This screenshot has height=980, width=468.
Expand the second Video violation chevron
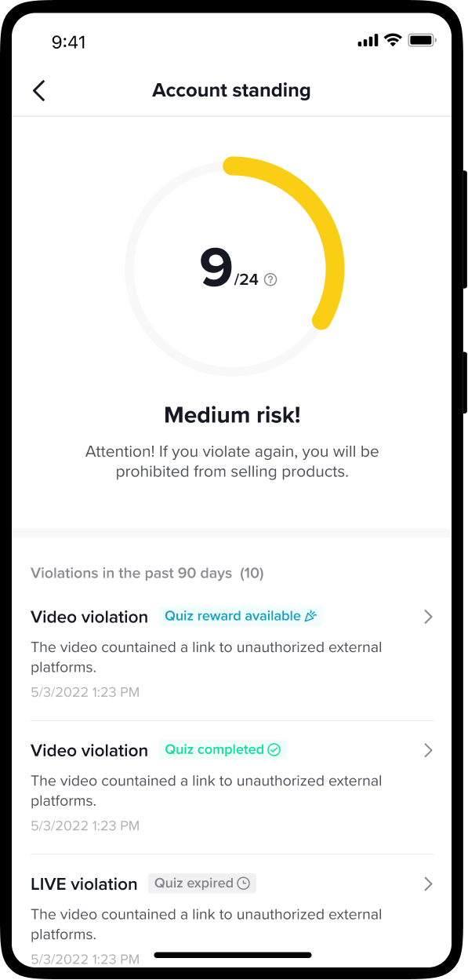pos(428,750)
